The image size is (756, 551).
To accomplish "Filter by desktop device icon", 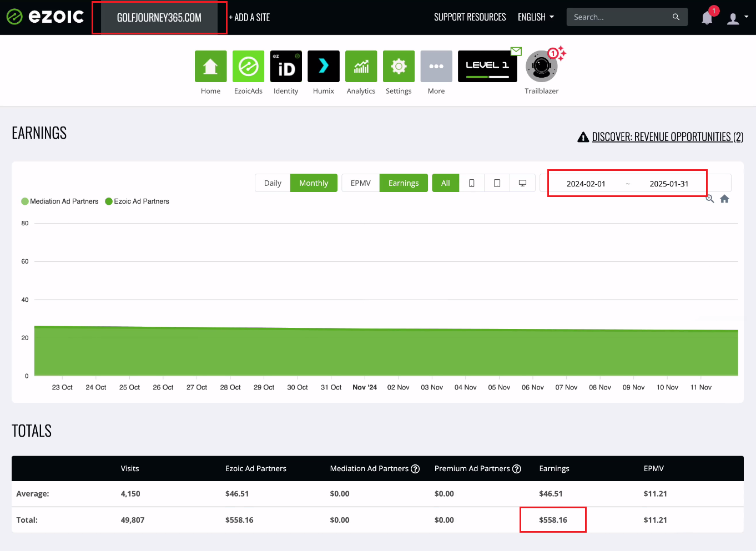I will (x=522, y=183).
